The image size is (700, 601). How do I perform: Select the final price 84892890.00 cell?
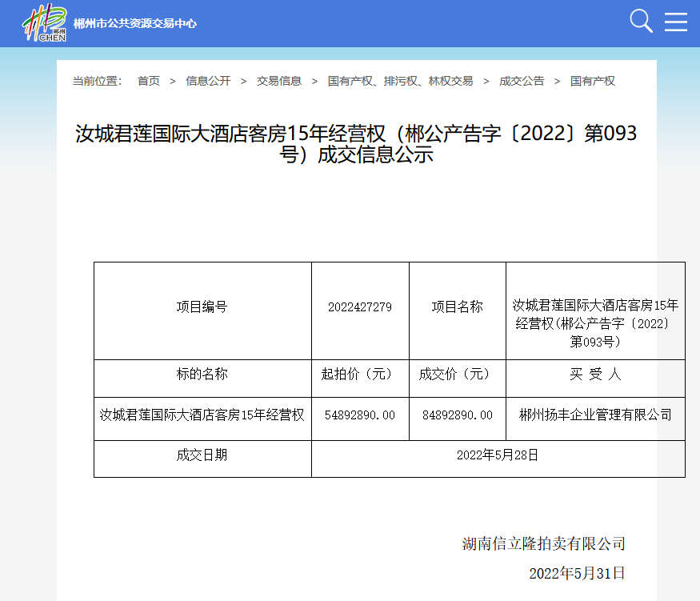458,415
